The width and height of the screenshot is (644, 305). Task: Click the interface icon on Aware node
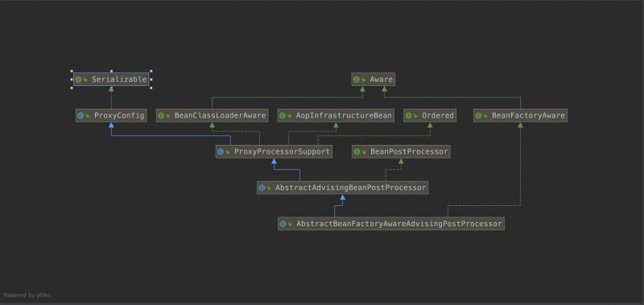coord(357,80)
